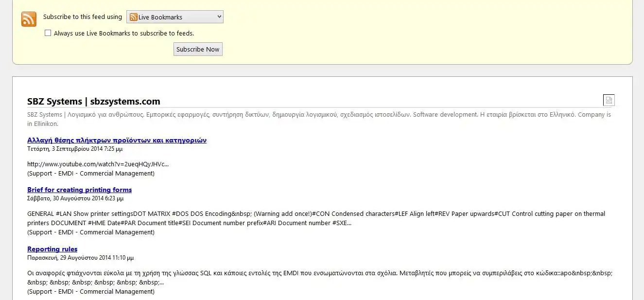Open the Reporting rules article link
This screenshot has height=300, width=644.
[52, 249]
